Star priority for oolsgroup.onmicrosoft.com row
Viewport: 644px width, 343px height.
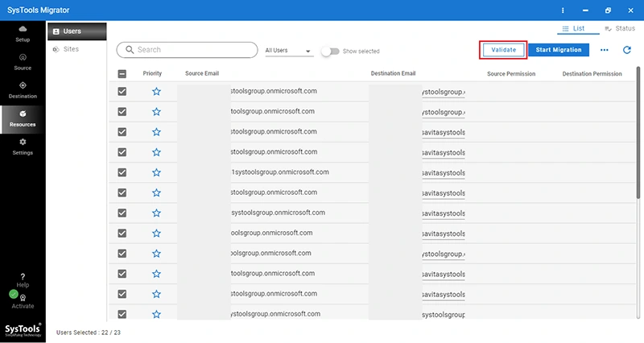pos(156,233)
